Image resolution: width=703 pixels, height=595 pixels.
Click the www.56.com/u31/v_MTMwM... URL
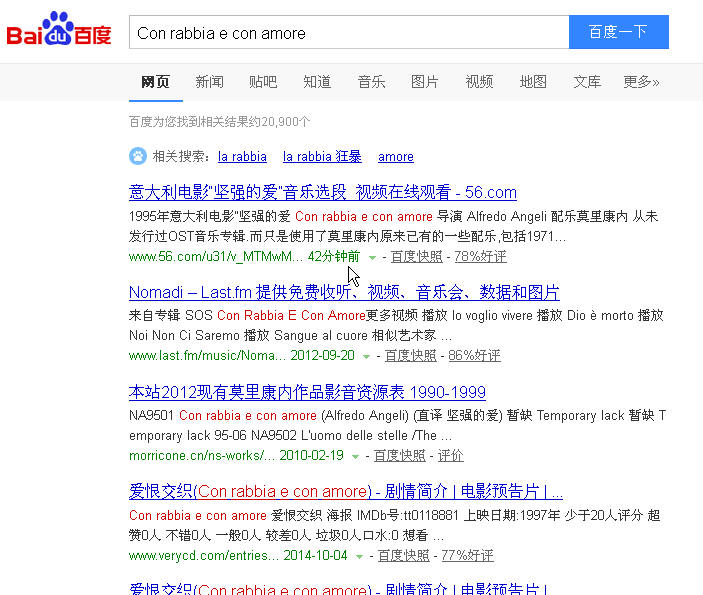click(216, 257)
